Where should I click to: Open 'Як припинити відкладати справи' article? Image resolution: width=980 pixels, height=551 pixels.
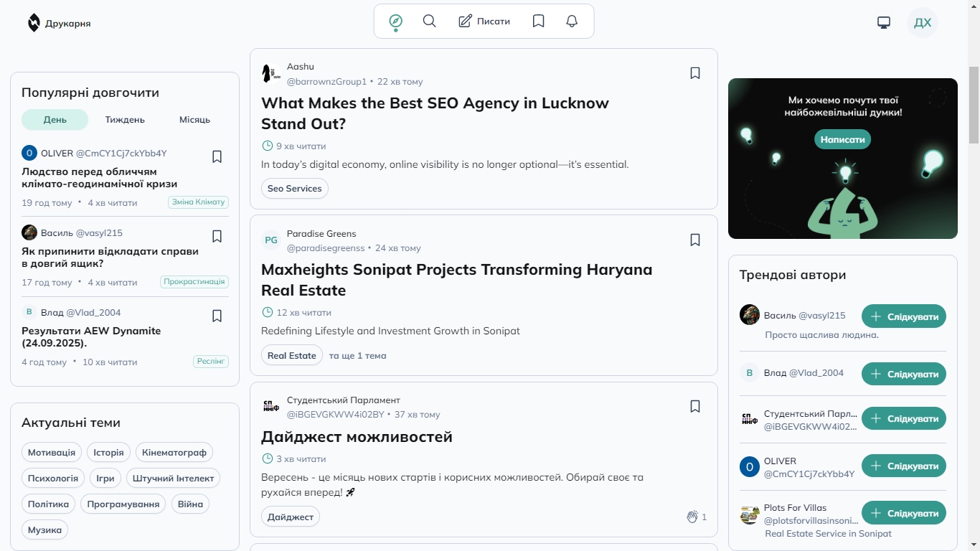(110, 258)
